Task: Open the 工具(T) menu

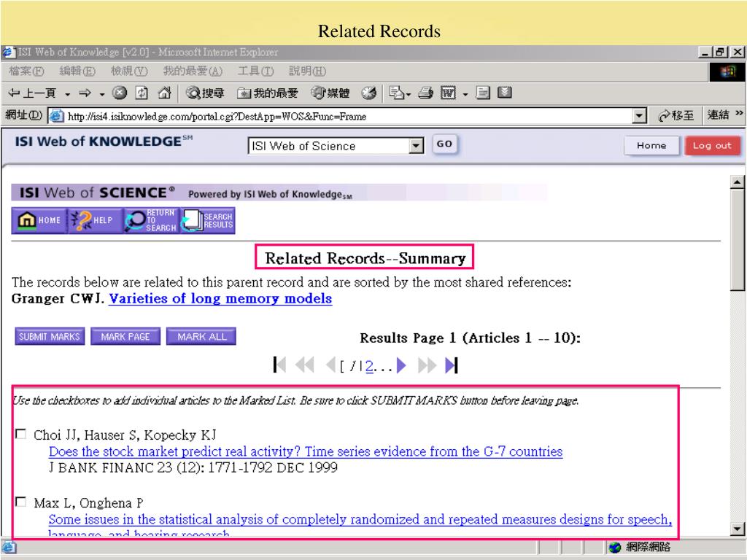Action: point(256,71)
